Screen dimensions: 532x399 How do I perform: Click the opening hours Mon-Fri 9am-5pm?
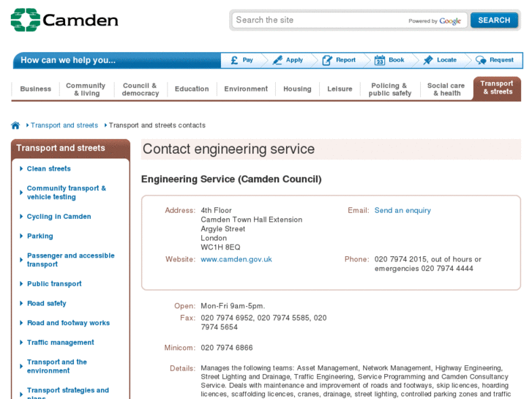(x=233, y=306)
